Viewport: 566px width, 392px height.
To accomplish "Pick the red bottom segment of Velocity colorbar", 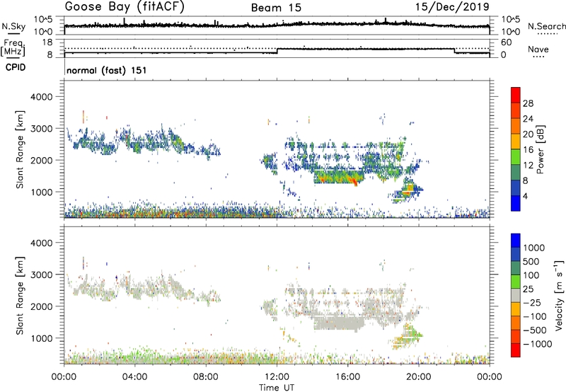I will point(516,350).
